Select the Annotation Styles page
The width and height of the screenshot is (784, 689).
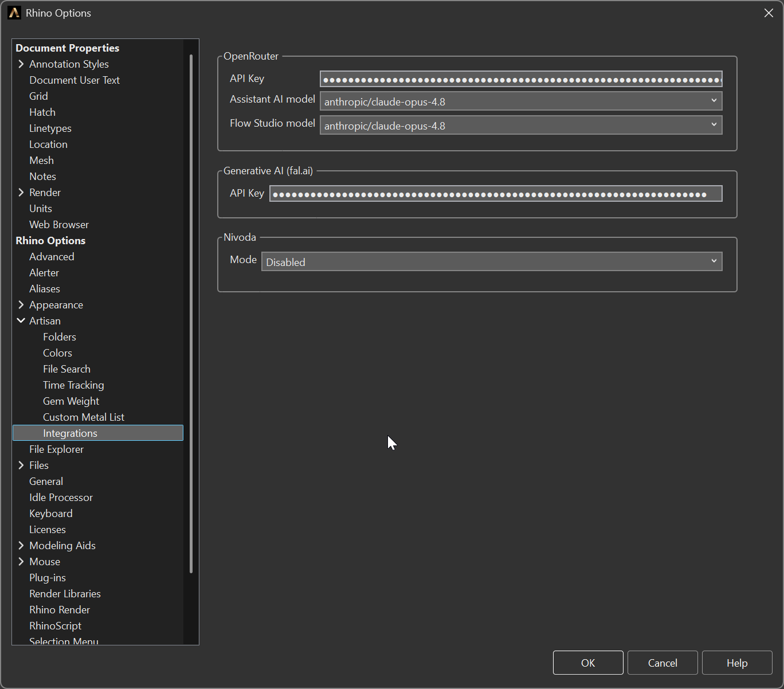[69, 64]
